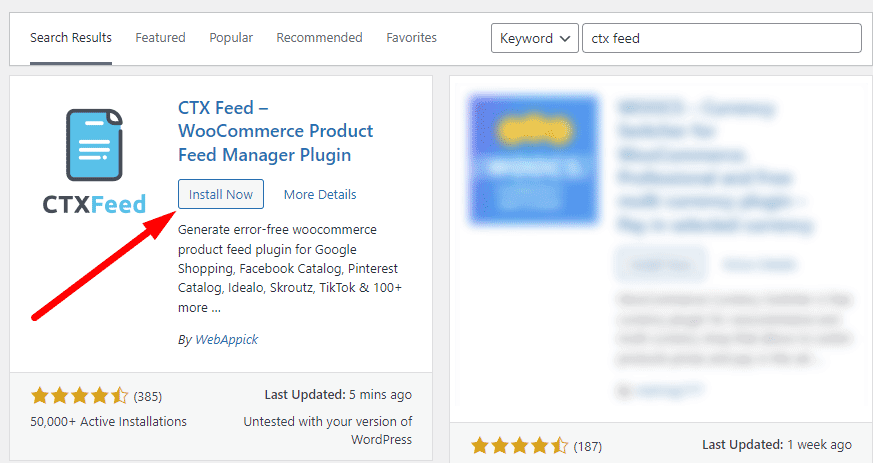Focus the plugin search field containing ctx feed
Viewport: 876px width, 465px height.
(721, 38)
